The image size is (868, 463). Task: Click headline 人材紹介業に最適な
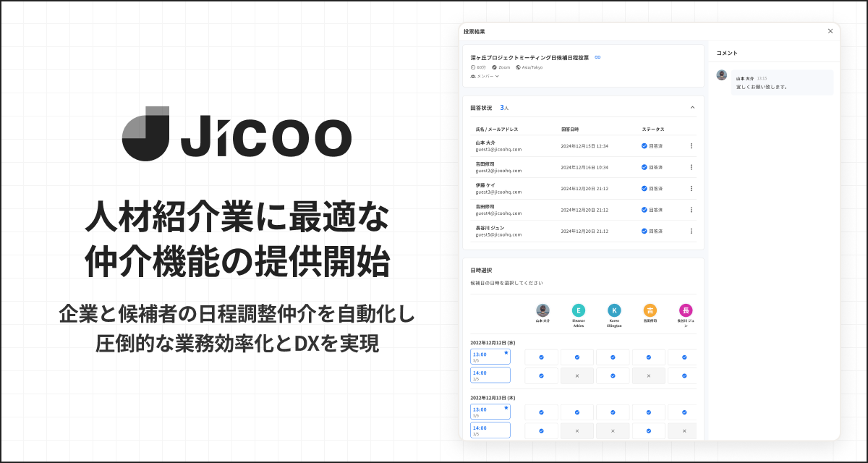[x=237, y=216]
